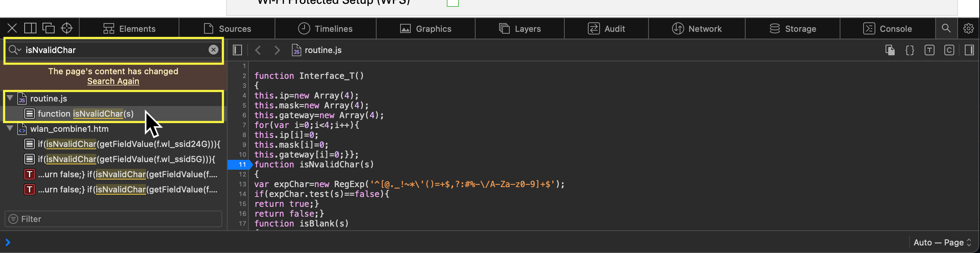The width and height of the screenshot is (980, 253).
Task: Toggle code coverage C icon
Action: [949, 50]
